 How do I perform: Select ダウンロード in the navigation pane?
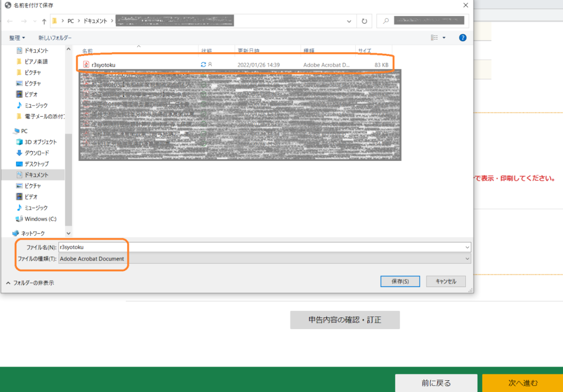[37, 153]
